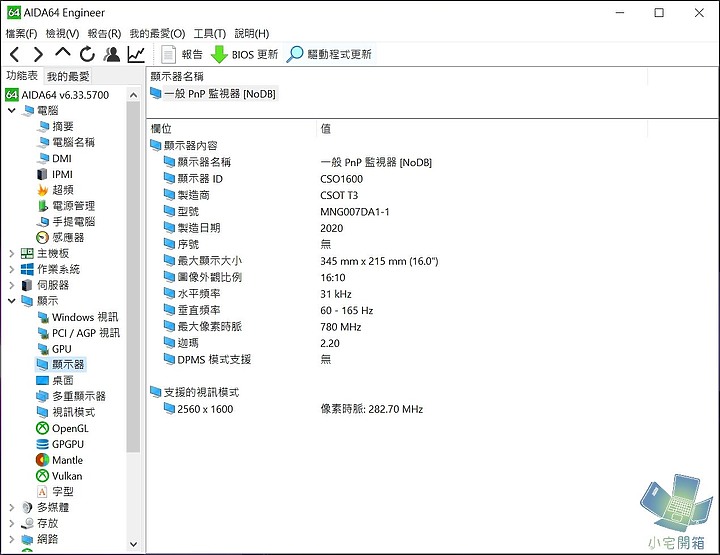Select the 超頻 overclock flame icon

[x=42, y=190]
